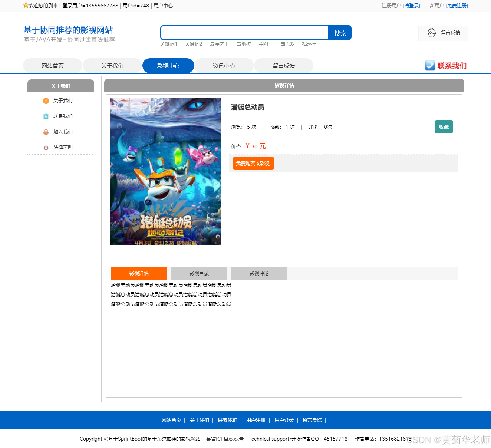Click the 潜艇总动员 movie poster image

click(166, 172)
